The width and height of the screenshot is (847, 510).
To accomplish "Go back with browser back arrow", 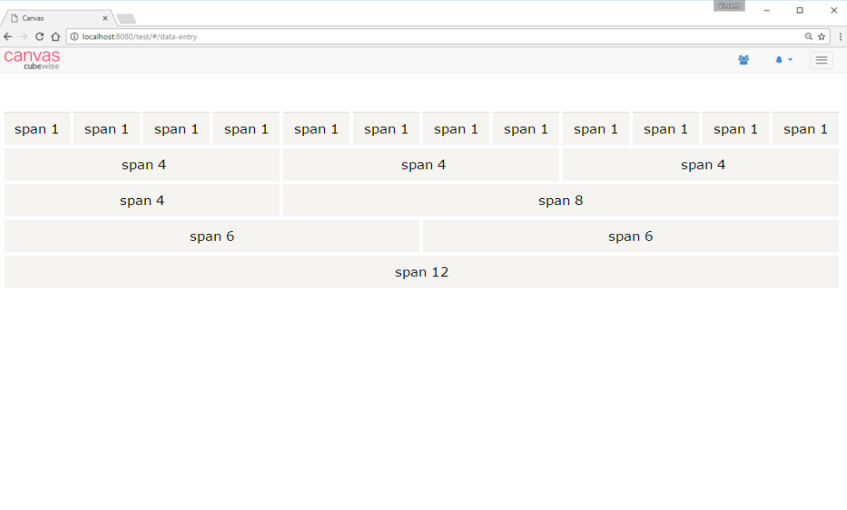I will [x=8, y=36].
